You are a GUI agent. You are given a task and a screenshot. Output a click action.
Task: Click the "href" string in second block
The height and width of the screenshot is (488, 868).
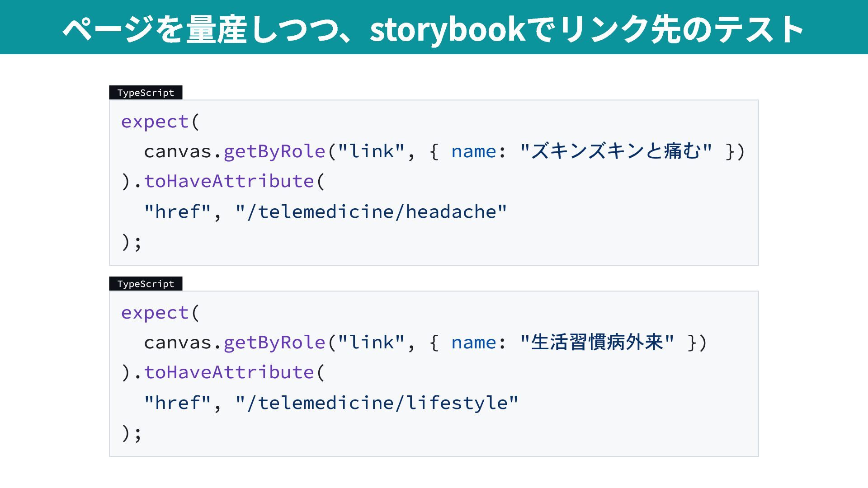coord(177,403)
